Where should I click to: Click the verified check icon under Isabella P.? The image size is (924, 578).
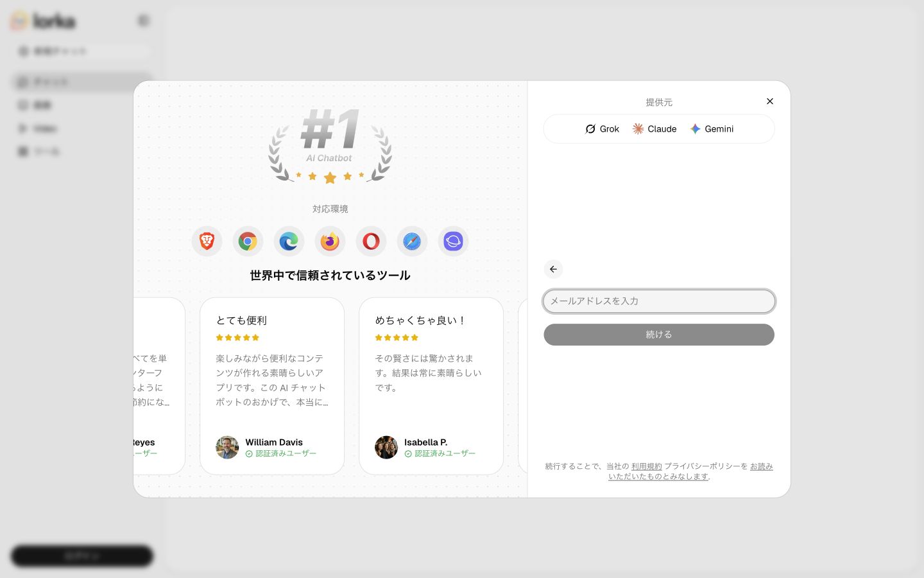pos(408,453)
